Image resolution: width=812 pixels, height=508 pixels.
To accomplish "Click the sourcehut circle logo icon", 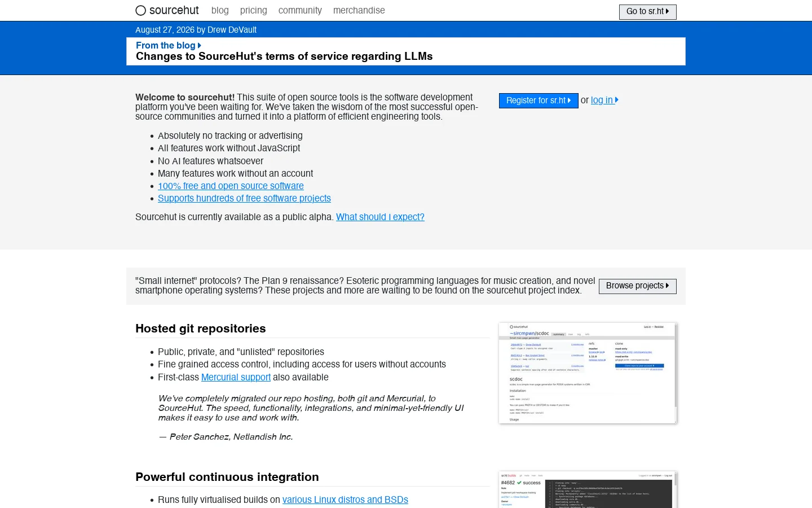I will [x=141, y=10].
